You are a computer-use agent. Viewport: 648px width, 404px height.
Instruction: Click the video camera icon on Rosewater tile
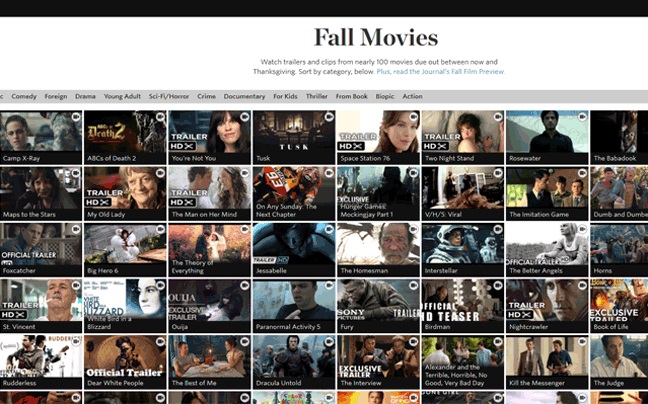click(x=582, y=117)
